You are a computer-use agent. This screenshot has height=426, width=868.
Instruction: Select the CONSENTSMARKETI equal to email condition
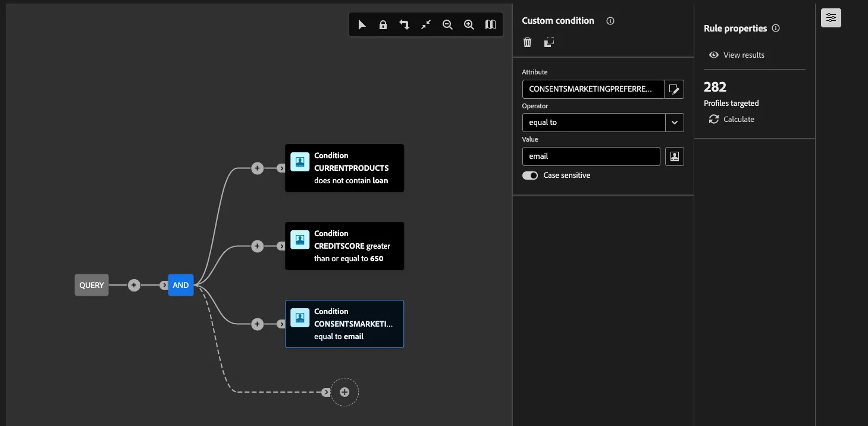click(x=344, y=324)
